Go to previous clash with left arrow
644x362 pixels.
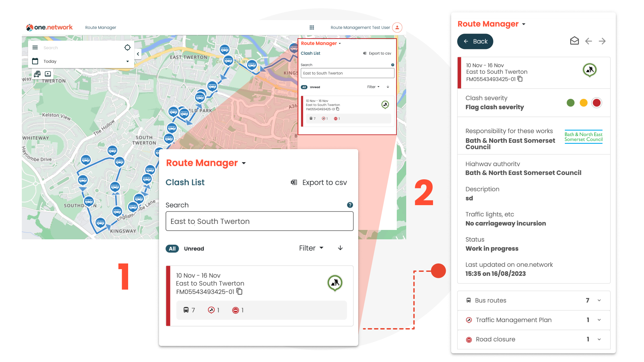coord(588,41)
